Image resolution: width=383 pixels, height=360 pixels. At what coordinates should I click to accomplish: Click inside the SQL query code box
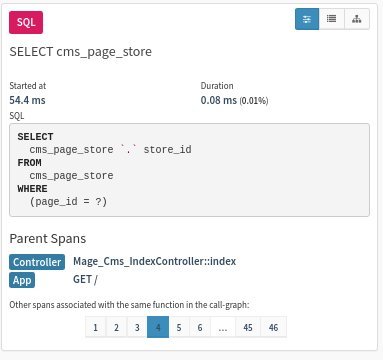pos(189,170)
